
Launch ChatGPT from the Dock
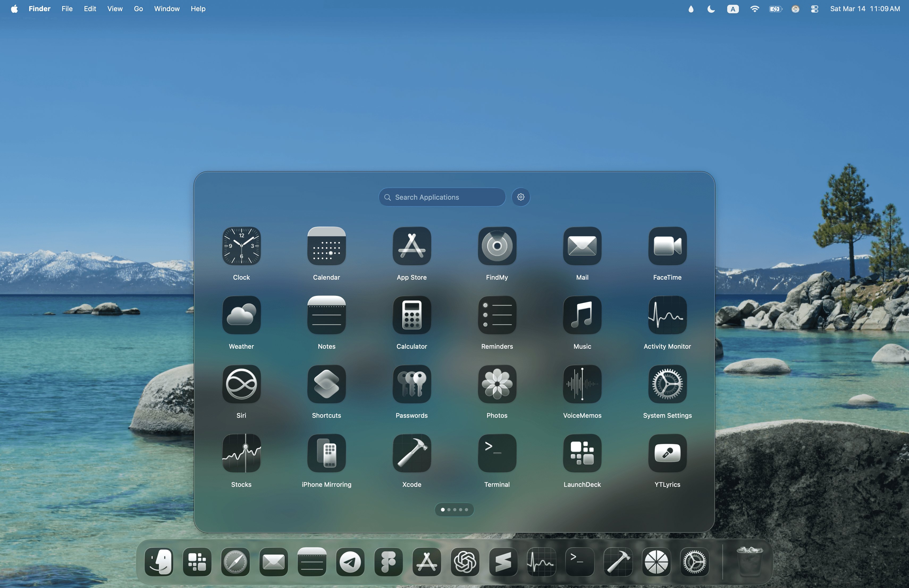(465, 562)
